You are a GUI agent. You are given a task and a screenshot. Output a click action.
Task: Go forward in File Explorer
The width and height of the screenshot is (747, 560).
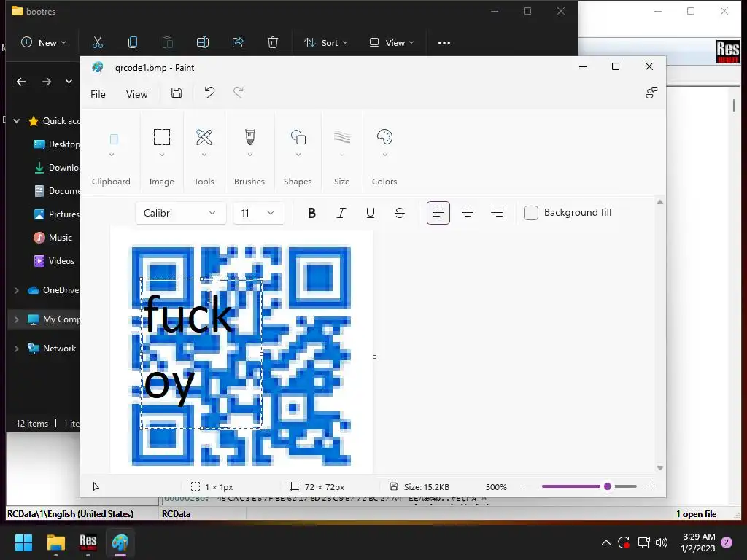pos(46,82)
